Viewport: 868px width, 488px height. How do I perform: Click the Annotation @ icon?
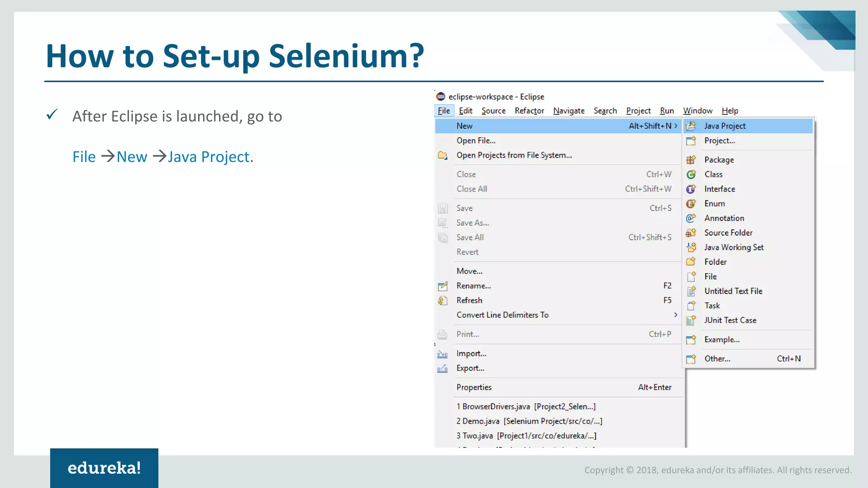(x=691, y=218)
